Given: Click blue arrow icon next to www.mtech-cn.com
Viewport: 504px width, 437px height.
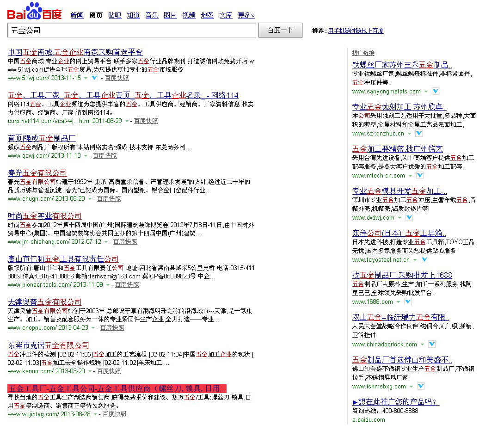Looking at the screenshot, I should (x=419, y=175).
